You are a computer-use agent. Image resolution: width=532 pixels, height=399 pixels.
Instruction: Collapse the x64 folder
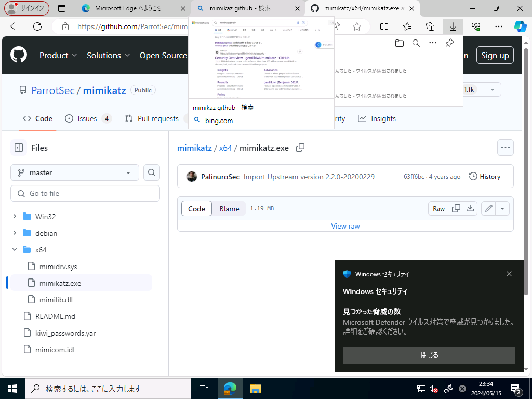[15, 250]
